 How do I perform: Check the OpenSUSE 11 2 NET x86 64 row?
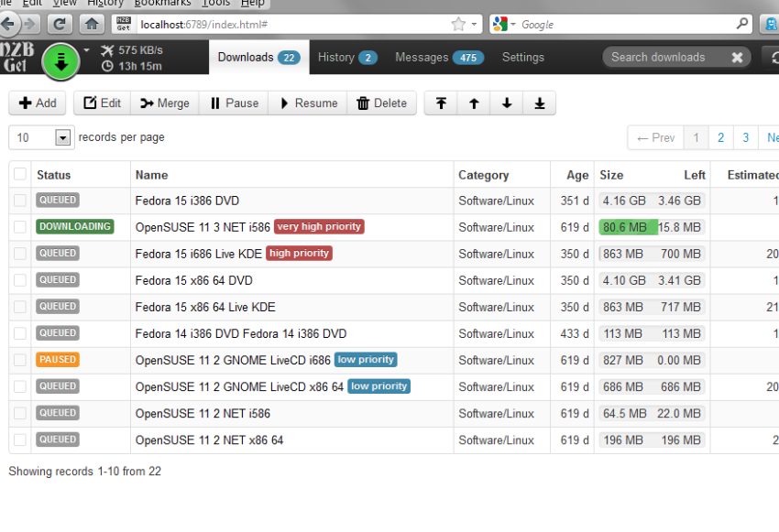point(20,440)
